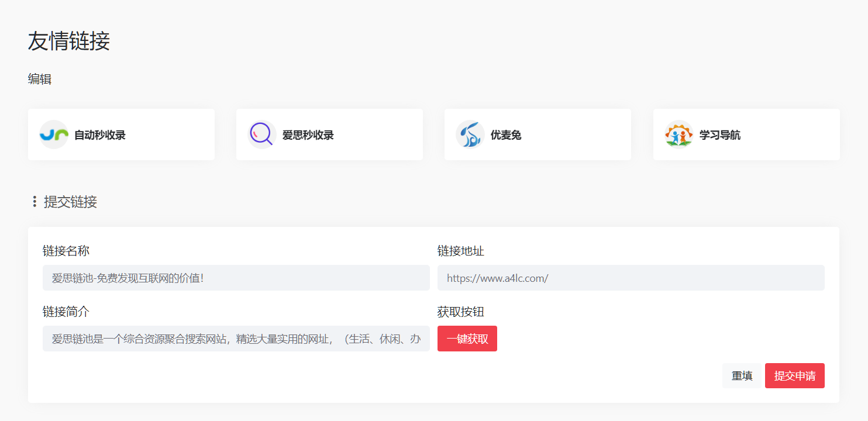Viewport: 868px width, 421px height.
Task: Open the 自动秒收录 link card
Action: click(x=121, y=134)
